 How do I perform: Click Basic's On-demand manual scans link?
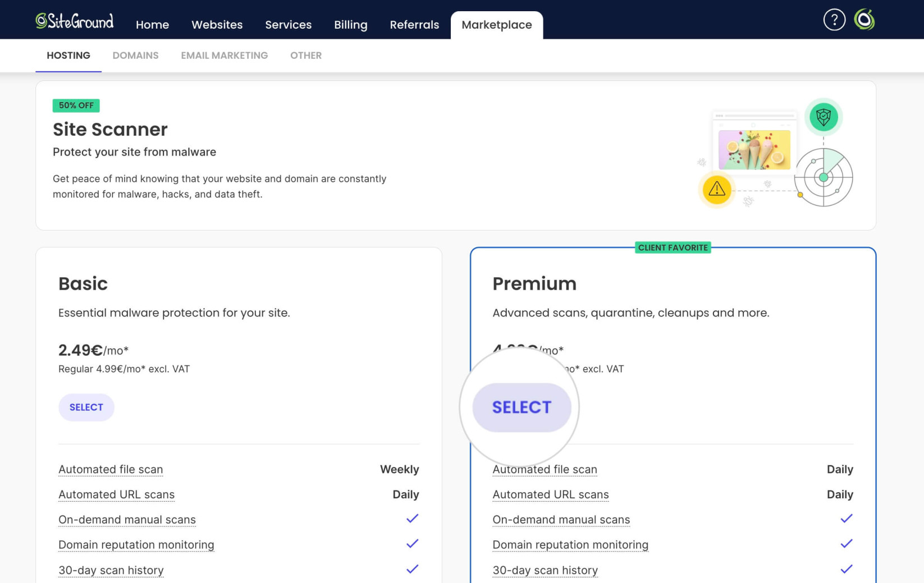[127, 520]
